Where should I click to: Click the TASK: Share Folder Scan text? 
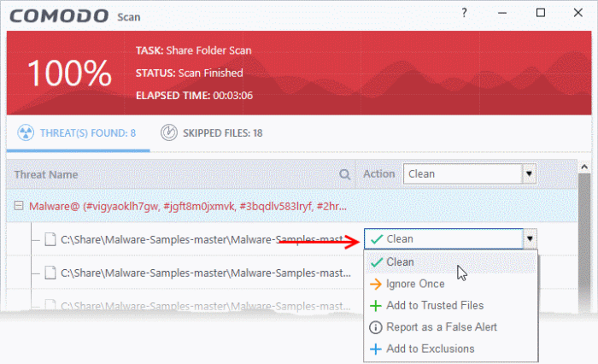click(194, 50)
